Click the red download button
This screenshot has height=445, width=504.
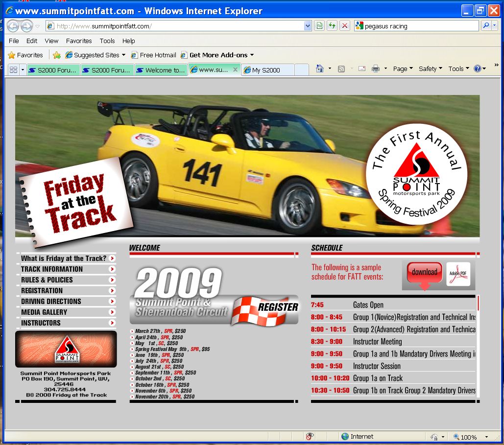pos(424,273)
